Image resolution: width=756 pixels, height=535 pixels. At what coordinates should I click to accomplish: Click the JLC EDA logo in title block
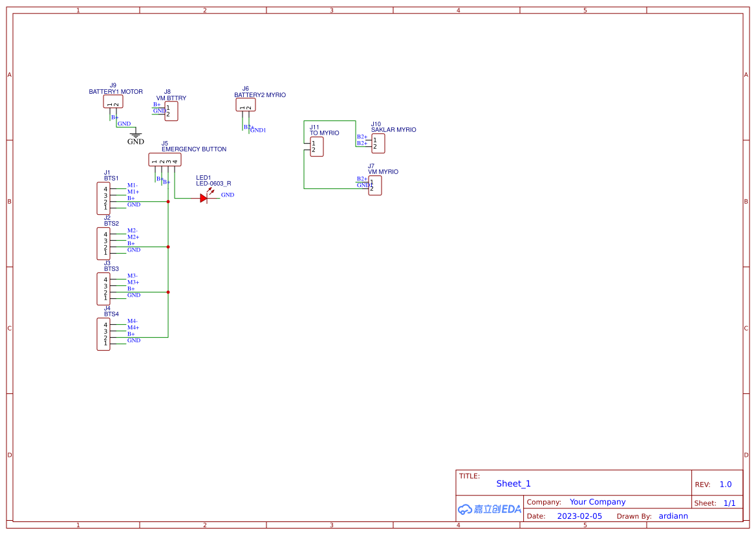click(x=488, y=509)
